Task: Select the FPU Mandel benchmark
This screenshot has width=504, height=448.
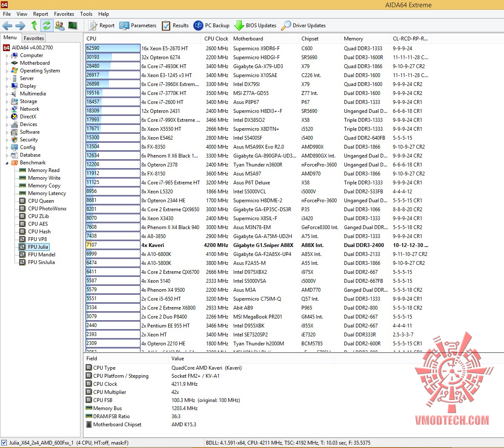Action: pyautogui.click(x=41, y=254)
